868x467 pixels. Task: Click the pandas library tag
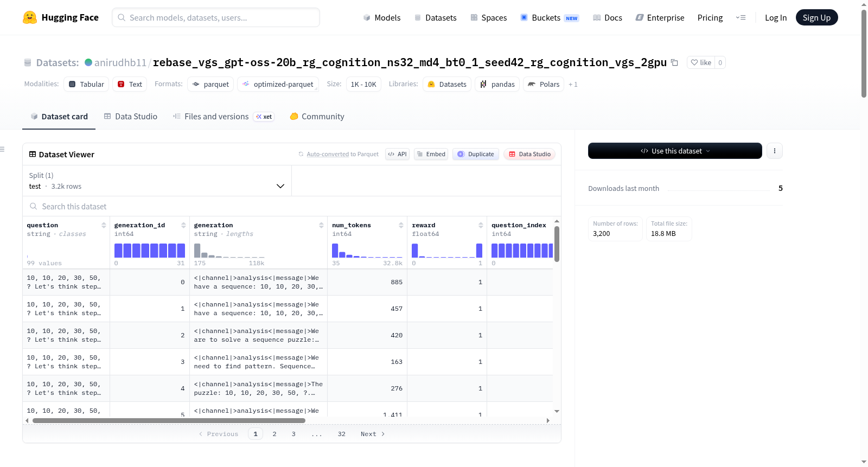click(x=497, y=84)
